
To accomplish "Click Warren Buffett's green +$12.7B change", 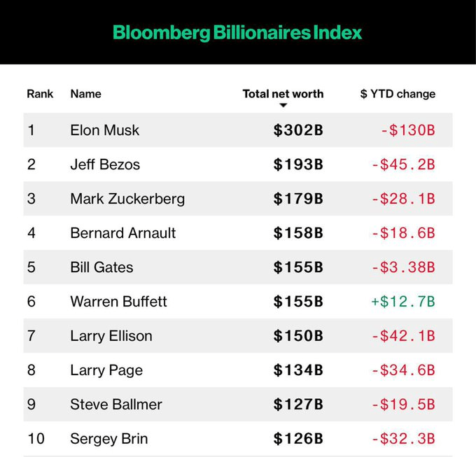I will [402, 302].
